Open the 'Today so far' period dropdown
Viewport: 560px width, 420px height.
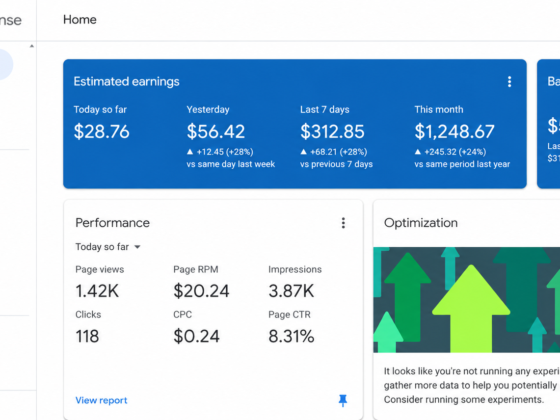(108, 247)
